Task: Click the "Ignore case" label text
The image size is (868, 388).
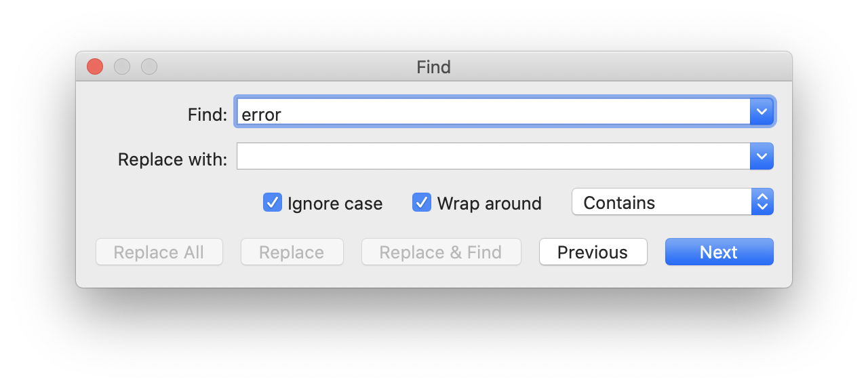Action: 335,203
